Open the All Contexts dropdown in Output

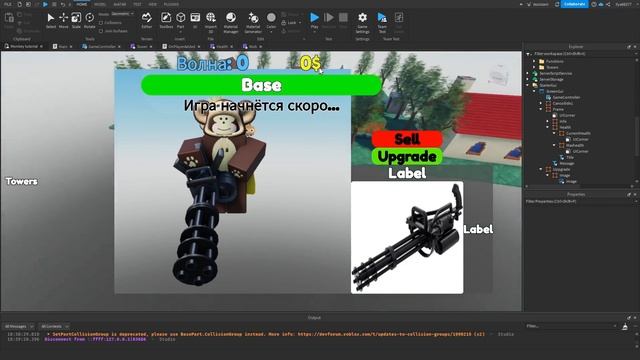[54, 327]
